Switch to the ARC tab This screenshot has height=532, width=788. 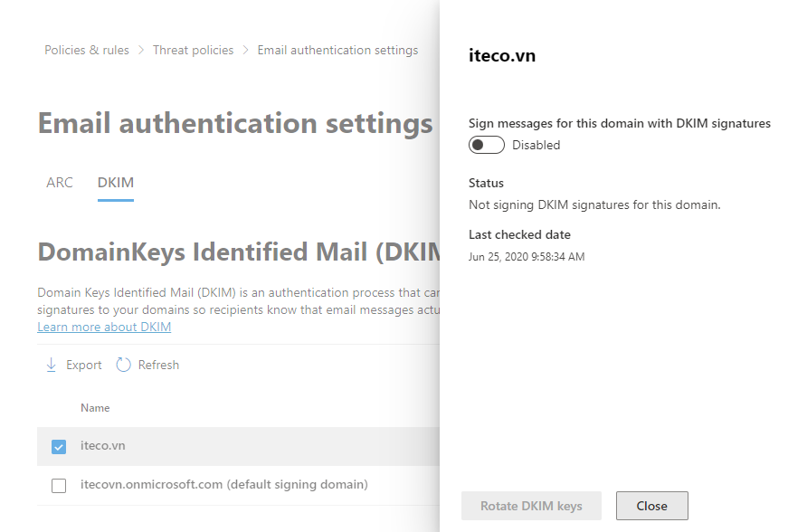tap(59, 182)
